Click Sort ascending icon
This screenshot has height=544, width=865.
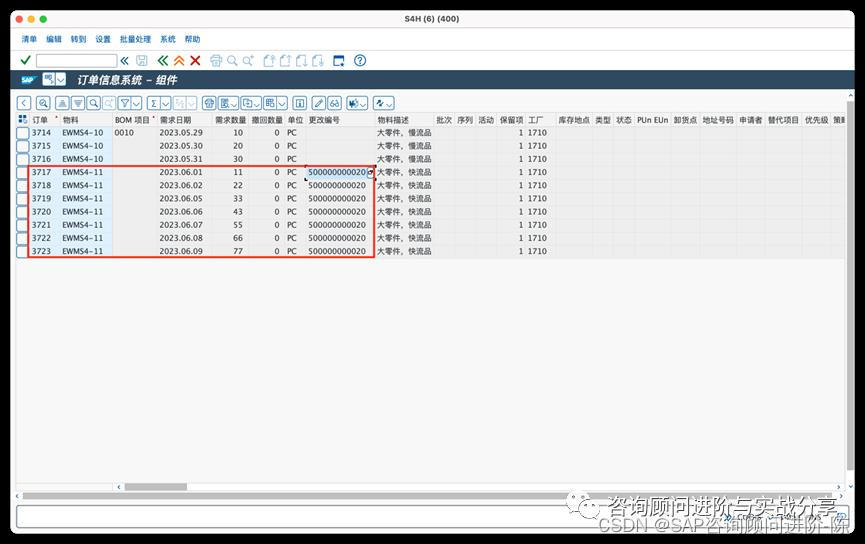coord(62,103)
